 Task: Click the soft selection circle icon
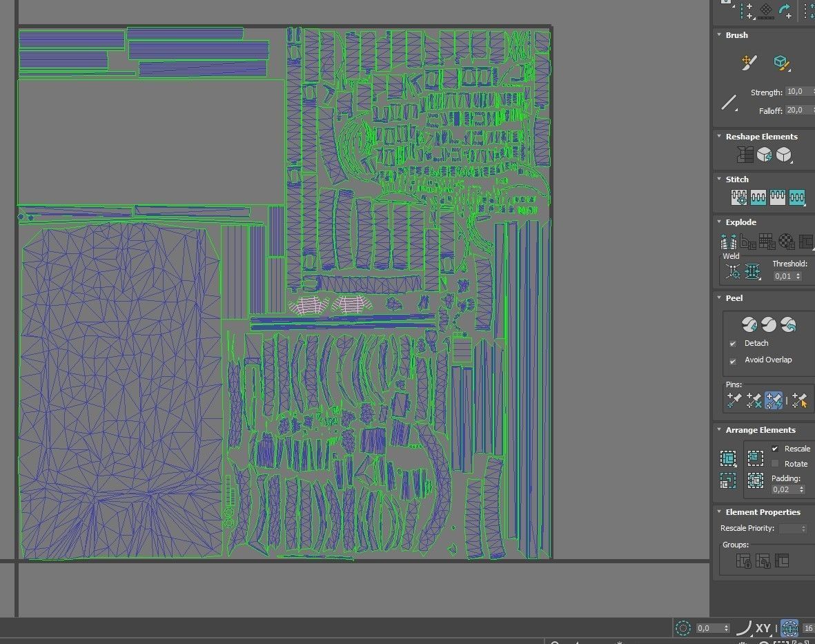(x=683, y=628)
